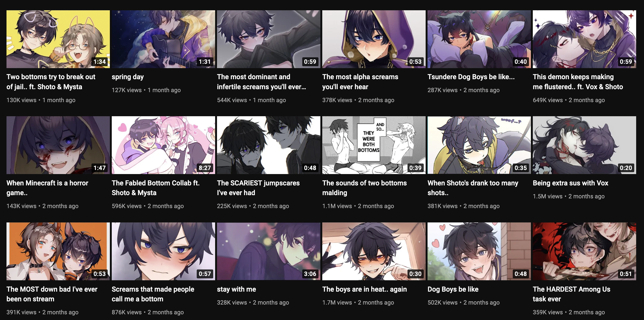The height and width of the screenshot is (320, 644).
Task: Open 'Two bottoms try to break out' thumbnail
Action: click(x=58, y=39)
